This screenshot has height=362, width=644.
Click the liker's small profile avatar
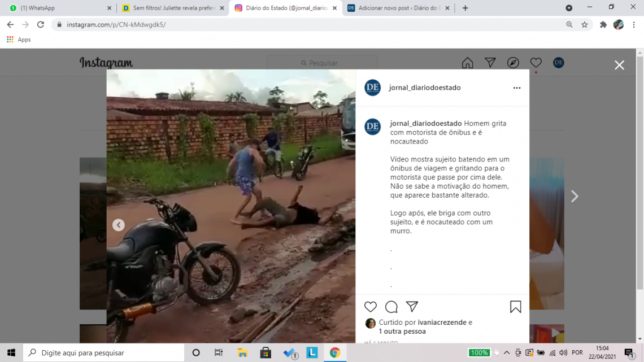tap(371, 324)
